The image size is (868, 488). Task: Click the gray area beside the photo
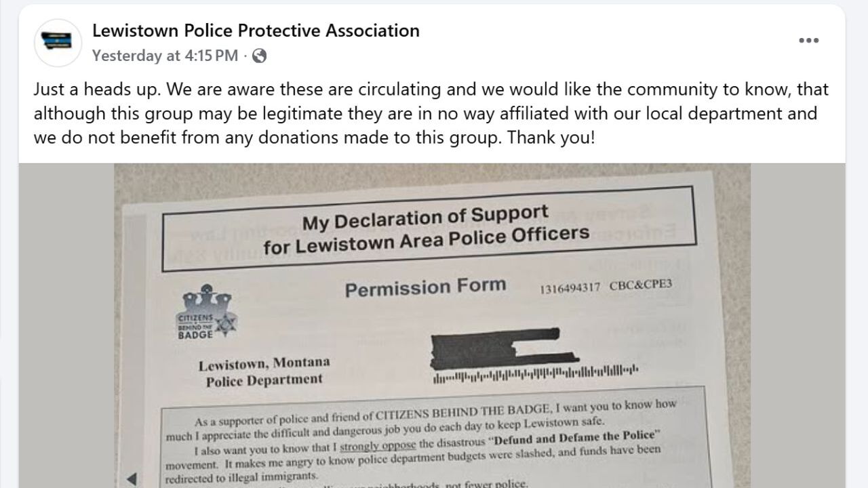click(68, 325)
